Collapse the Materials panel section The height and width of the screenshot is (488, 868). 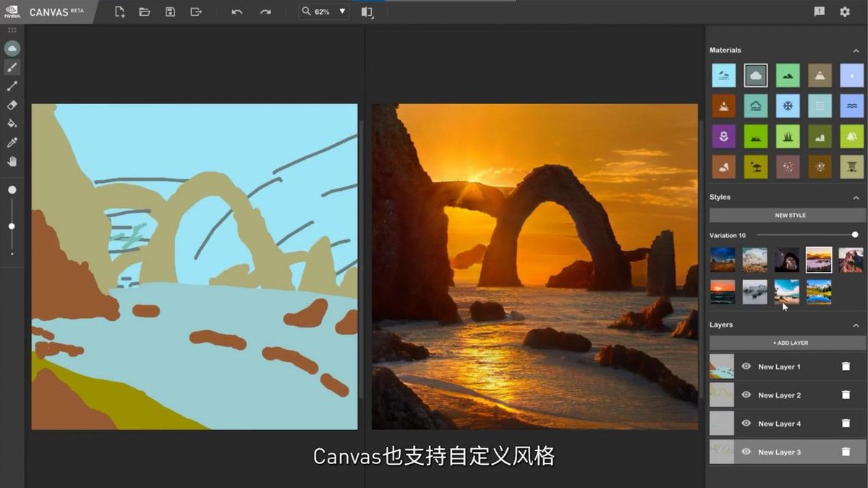pyautogui.click(x=856, y=51)
